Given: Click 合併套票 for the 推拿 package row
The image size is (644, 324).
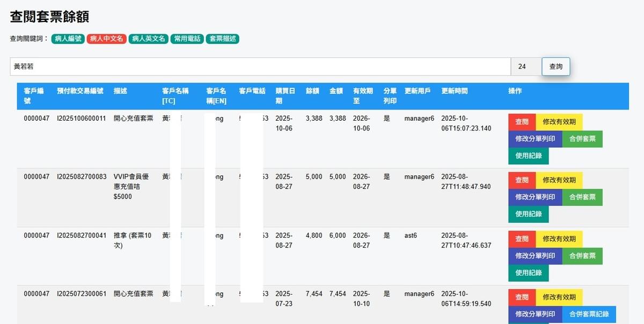Looking at the screenshot, I should 582,256.
